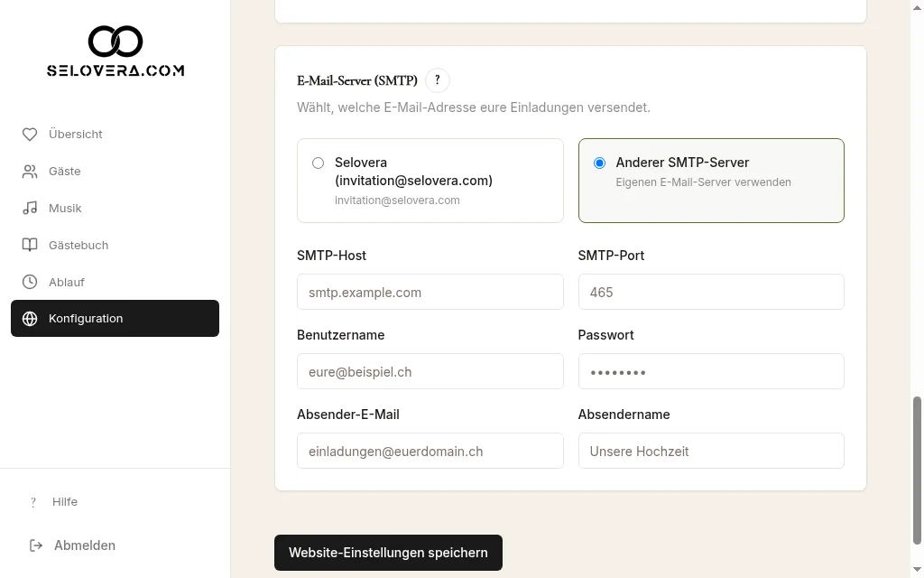The width and height of the screenshot is (924, 578).
Task: Open the Ablauf section
Action: [x=115, y=282]
